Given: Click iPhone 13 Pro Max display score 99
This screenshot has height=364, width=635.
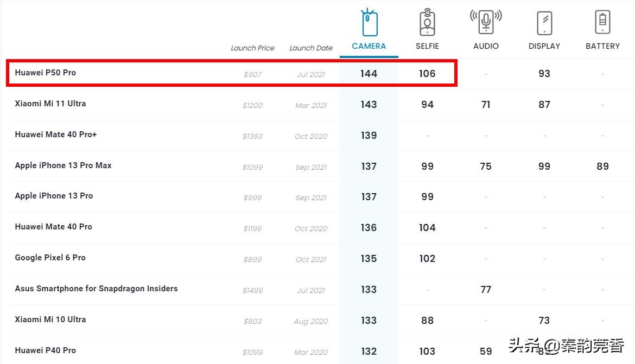Looking at the screenshot, I should (544, 167).
